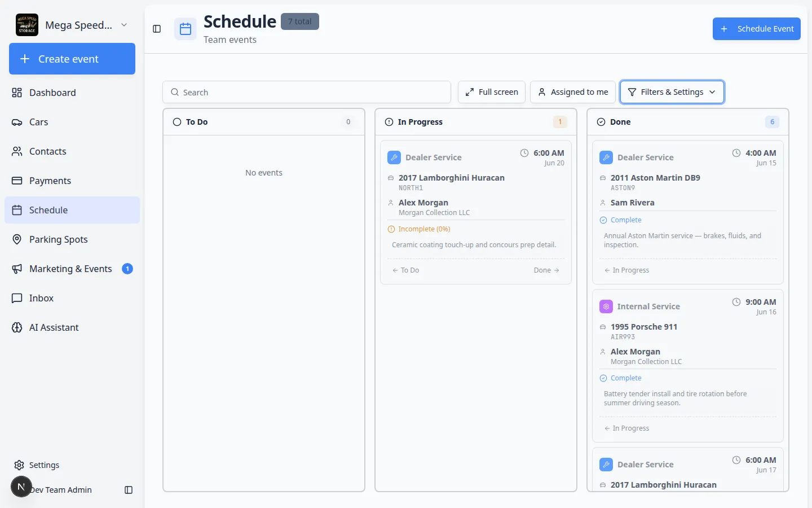Viewport: 812px width, 508px height.
Task: Click the megaphone Marketing icon
Action: (17, 269)
